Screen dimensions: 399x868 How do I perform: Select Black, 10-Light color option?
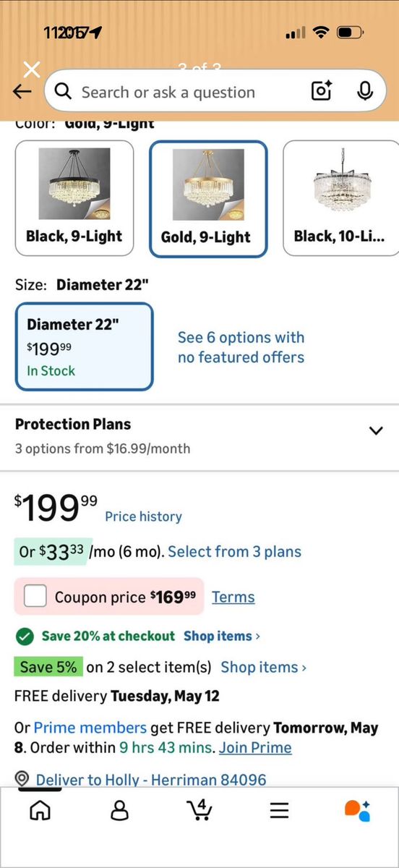click(340, 198)
